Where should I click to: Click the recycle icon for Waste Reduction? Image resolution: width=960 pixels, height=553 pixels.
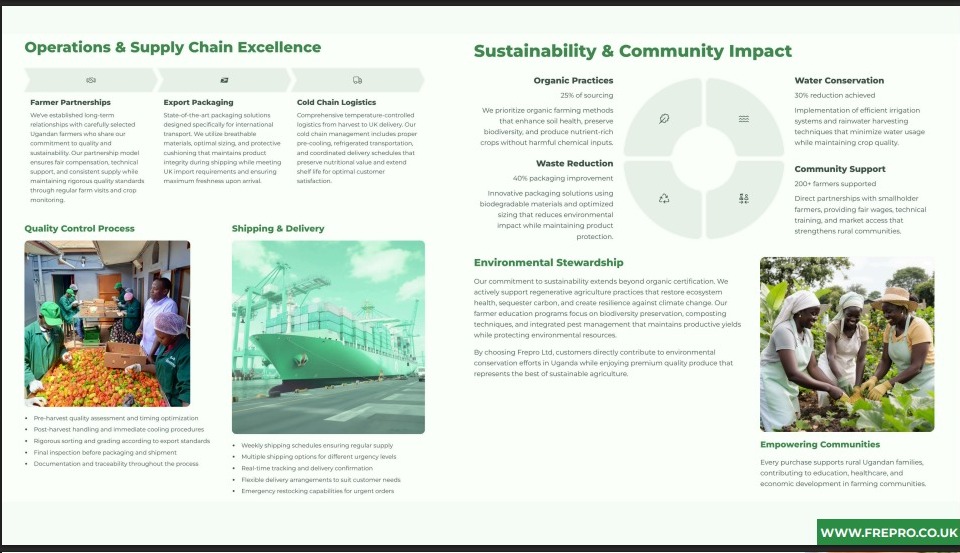coord(664,198)
